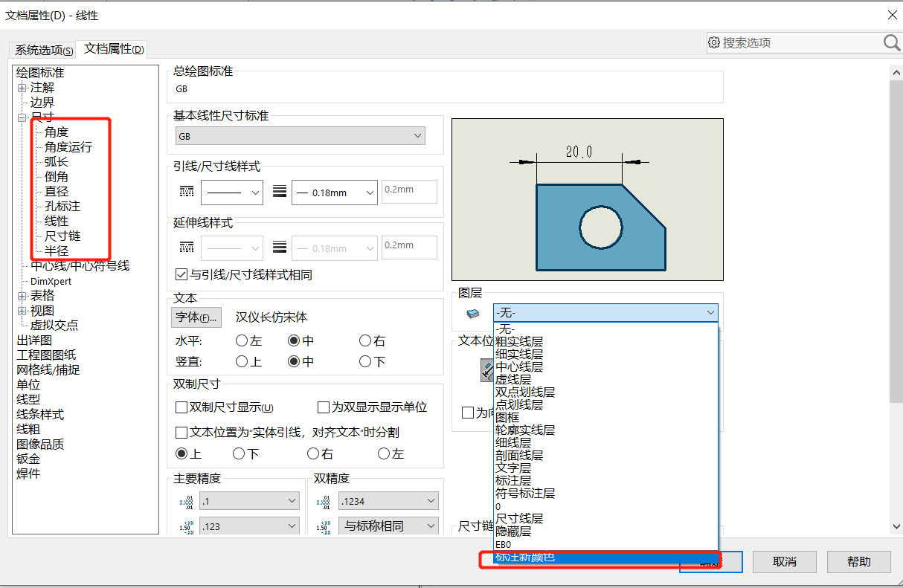Expand the 视图 tree node
Screen dimensions: 903x588
(x=22, y=311)
